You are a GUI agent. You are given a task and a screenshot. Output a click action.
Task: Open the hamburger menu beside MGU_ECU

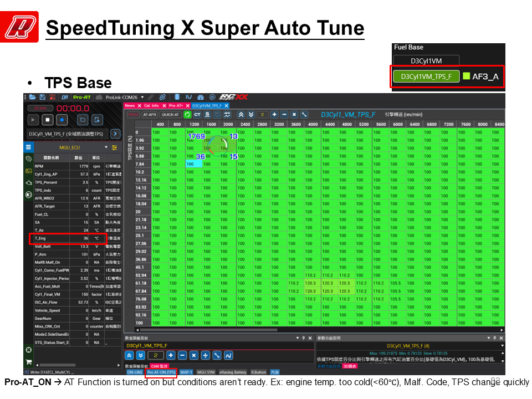[x=28, y=147]
